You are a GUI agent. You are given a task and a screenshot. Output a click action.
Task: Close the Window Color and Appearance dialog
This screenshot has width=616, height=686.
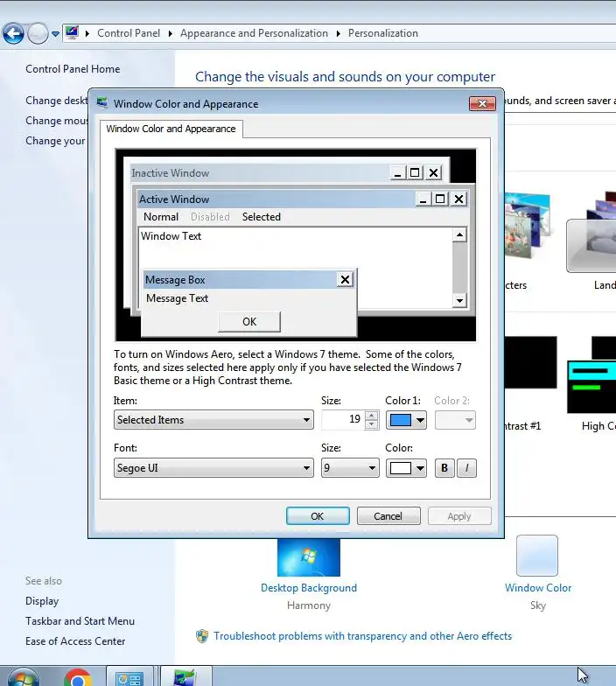tap(482, 103)
